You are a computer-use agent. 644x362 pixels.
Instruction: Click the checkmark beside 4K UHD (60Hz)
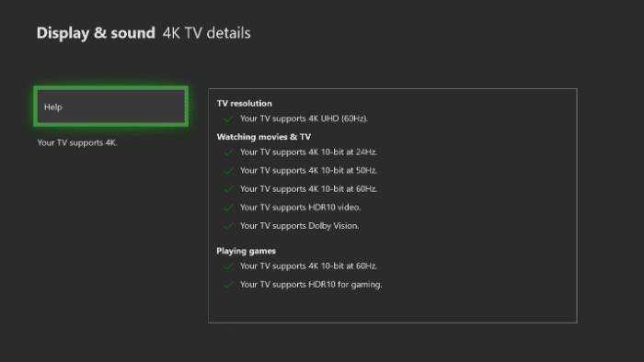(229, 119)
